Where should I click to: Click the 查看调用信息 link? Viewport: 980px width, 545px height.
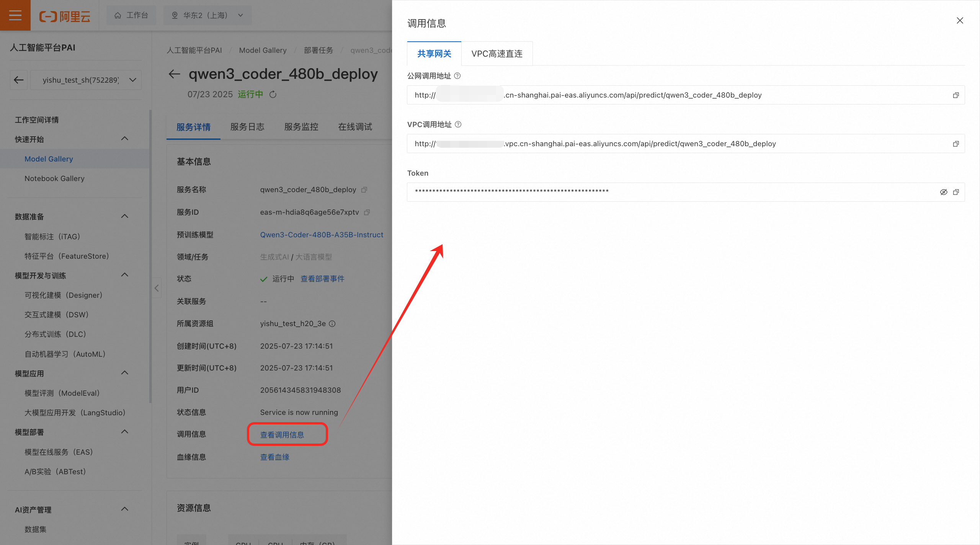(x=282, y=435)
